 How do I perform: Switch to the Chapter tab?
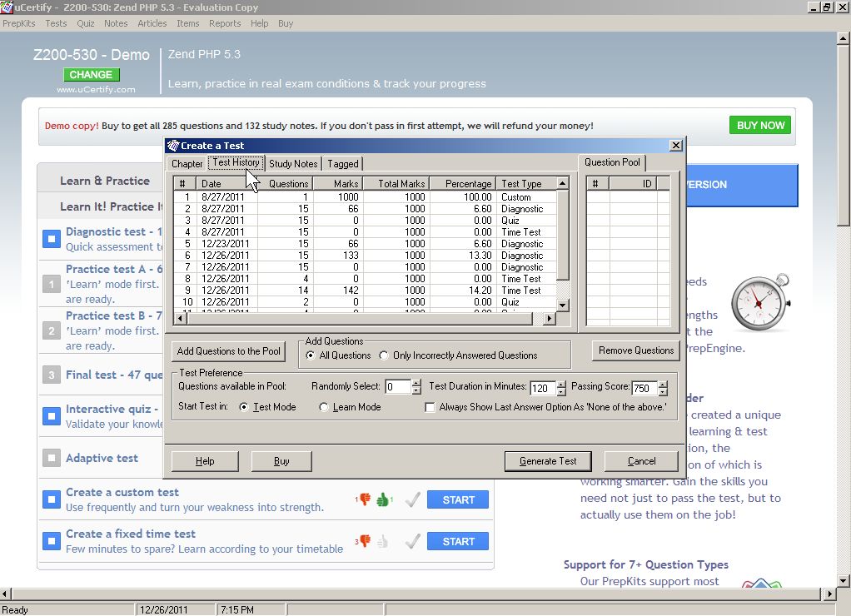click(x=187, y=163)
